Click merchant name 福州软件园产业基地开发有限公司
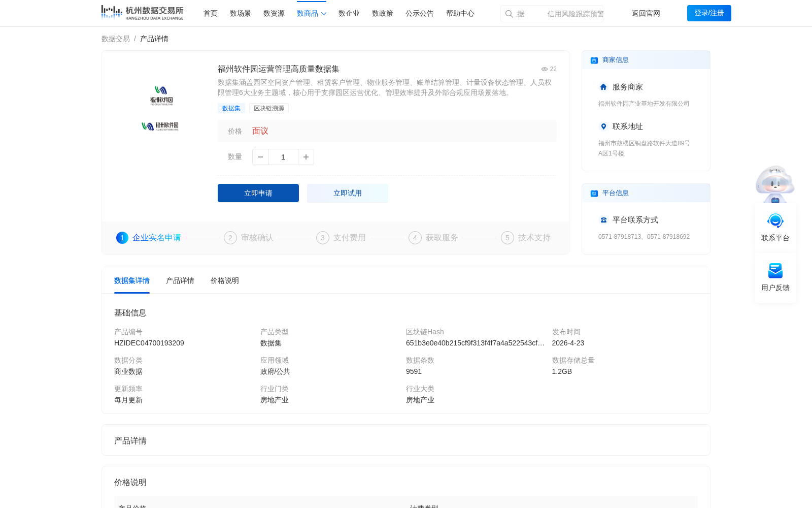812x508 pixels. [x=644, y=104]
